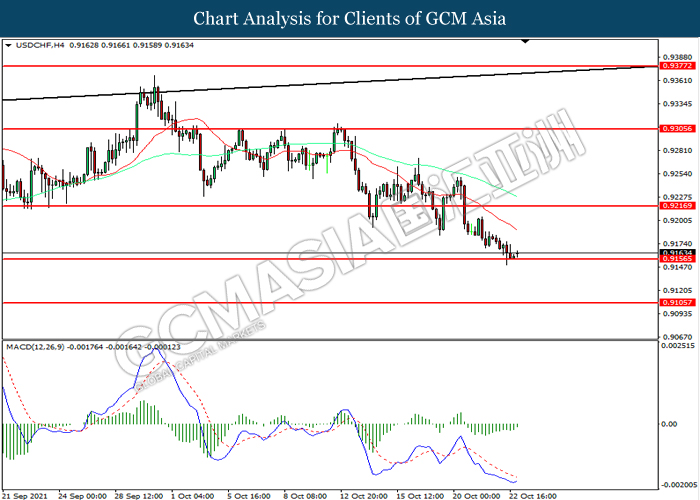Click the 22 Oct 16:00 time label
Viewport: 700px width, 500px height.
[533, 496]
